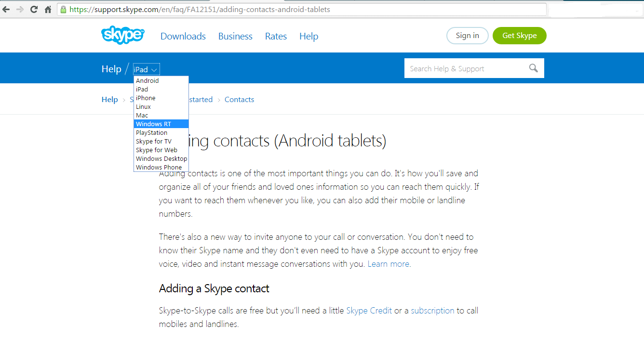This screenshot has width=644, height=339.
Task: Open the Help menu item in header
Action: [x=309, y=36]
